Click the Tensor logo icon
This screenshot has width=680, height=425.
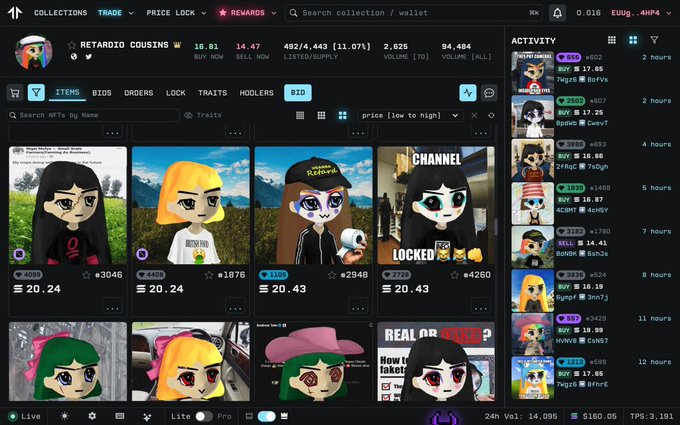(15, 13)
